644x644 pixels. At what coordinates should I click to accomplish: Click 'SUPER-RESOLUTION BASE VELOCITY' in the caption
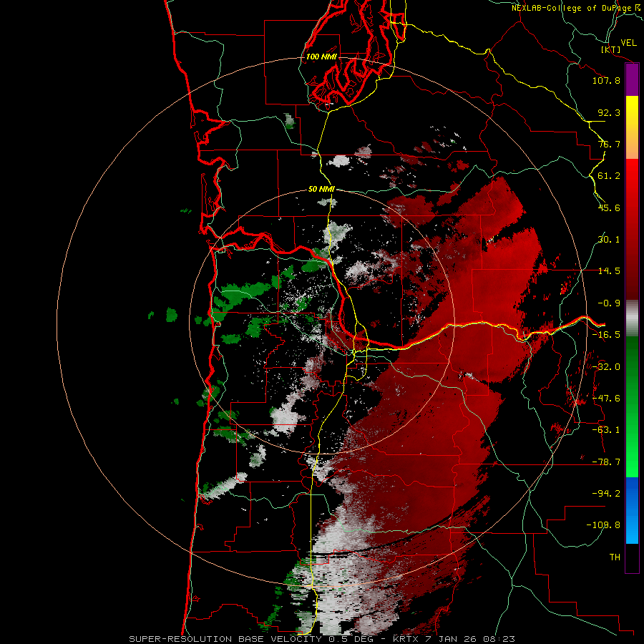point(227,639)
